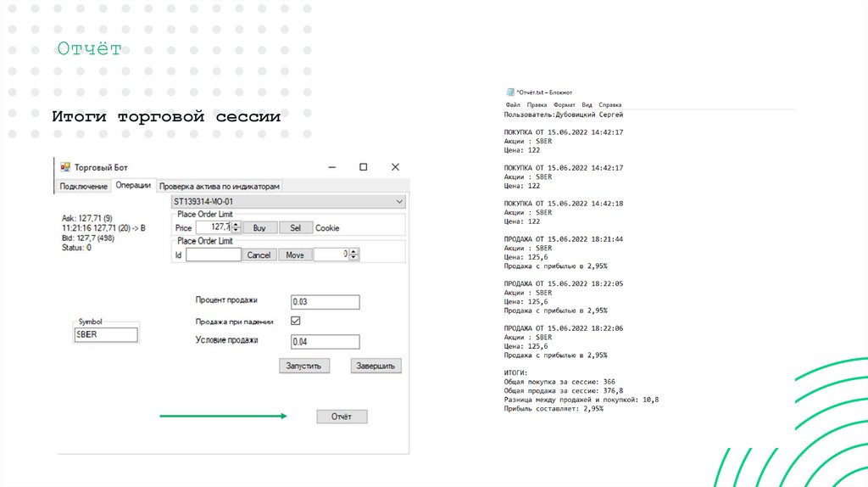This screenshot has width=868, height=487.
Task: Click the Завершить button
Action: [x=376, y=366]
